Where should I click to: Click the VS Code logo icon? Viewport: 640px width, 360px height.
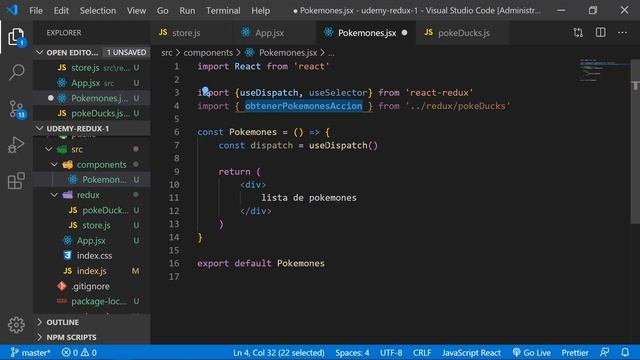click(12, 10)
